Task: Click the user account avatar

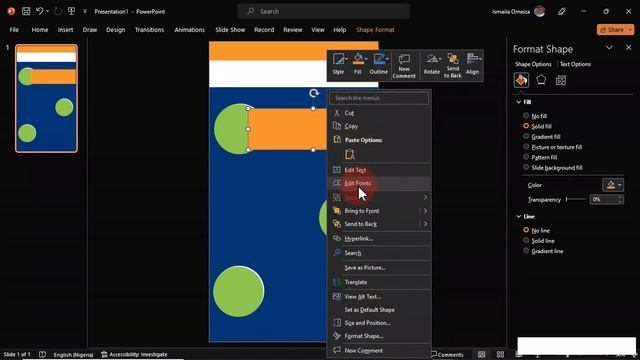Action: 540,11
